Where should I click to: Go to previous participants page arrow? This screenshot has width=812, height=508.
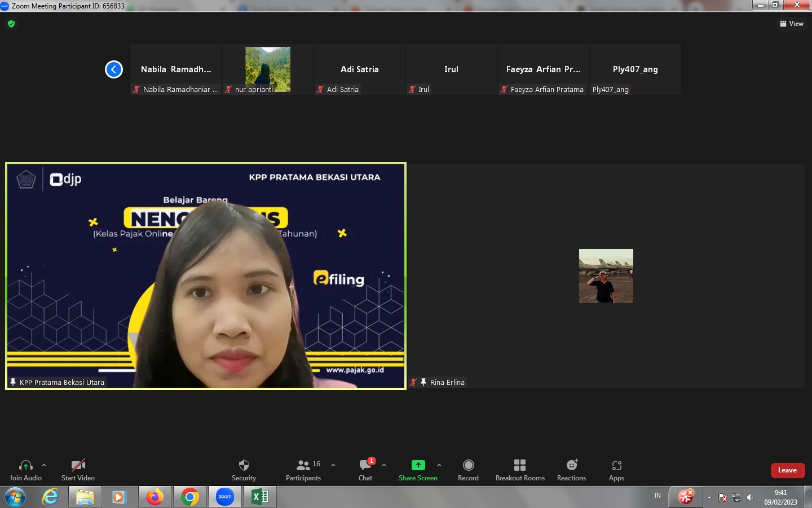point(114,69)
